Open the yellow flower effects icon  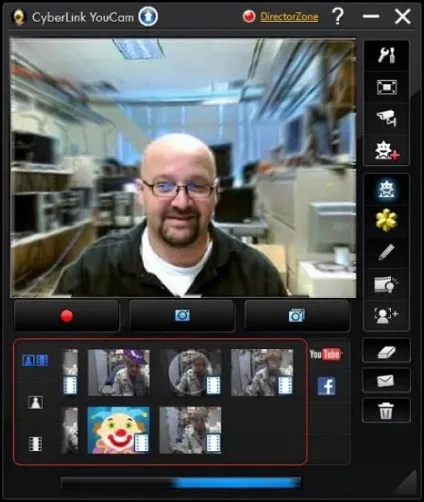coord(387,220)
